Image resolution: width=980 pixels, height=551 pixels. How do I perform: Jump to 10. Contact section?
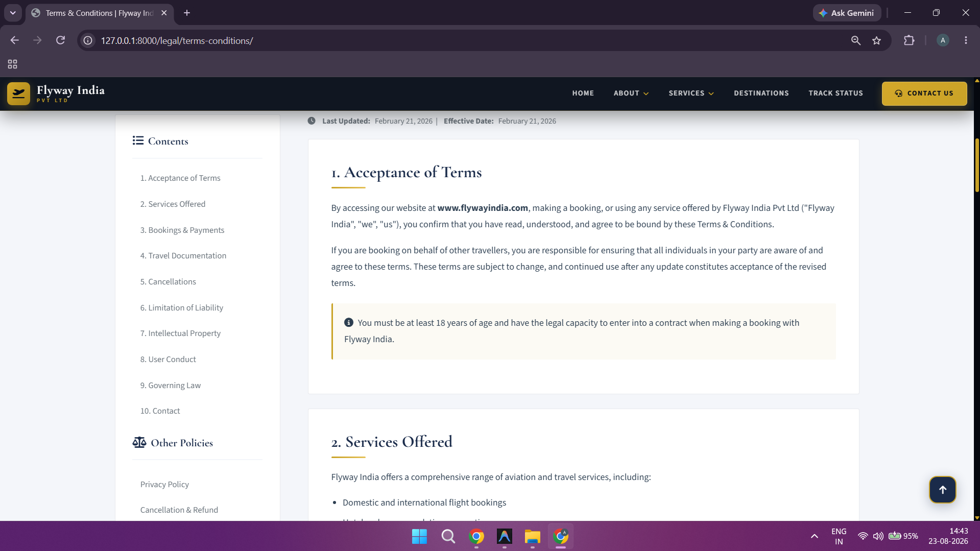(x=160, y=411)
